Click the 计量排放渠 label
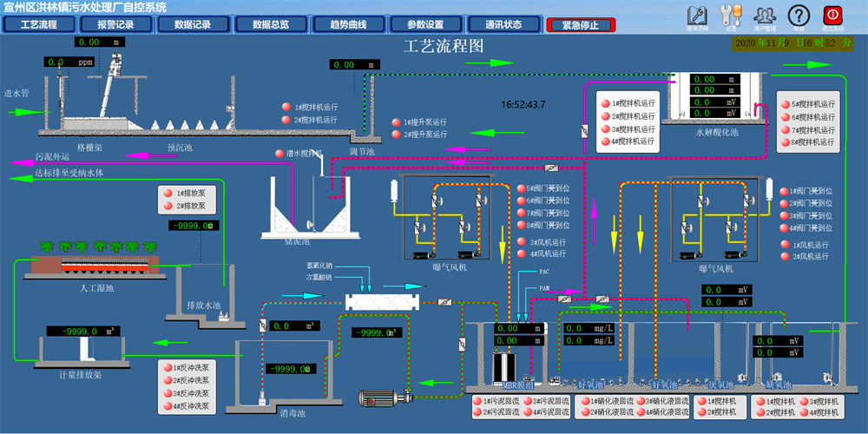 tap(80, 375)
